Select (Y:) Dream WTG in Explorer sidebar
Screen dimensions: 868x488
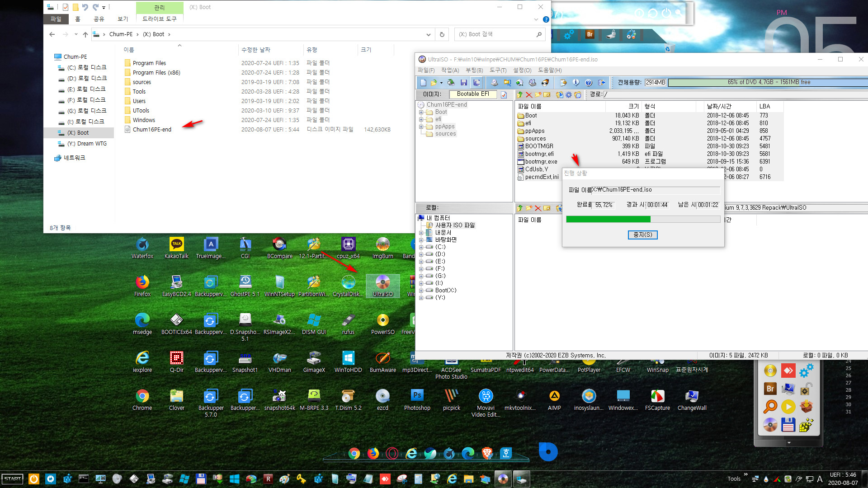[x=87, y=144]
